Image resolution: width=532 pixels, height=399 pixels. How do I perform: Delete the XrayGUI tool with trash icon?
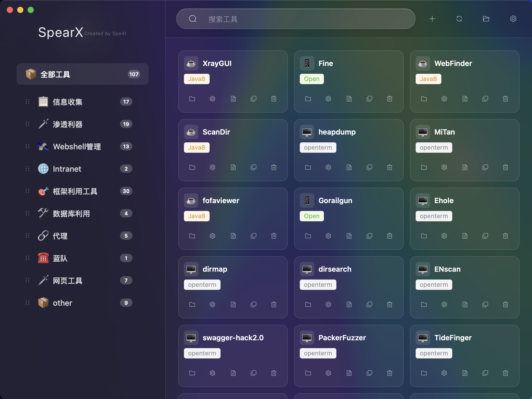274,99
